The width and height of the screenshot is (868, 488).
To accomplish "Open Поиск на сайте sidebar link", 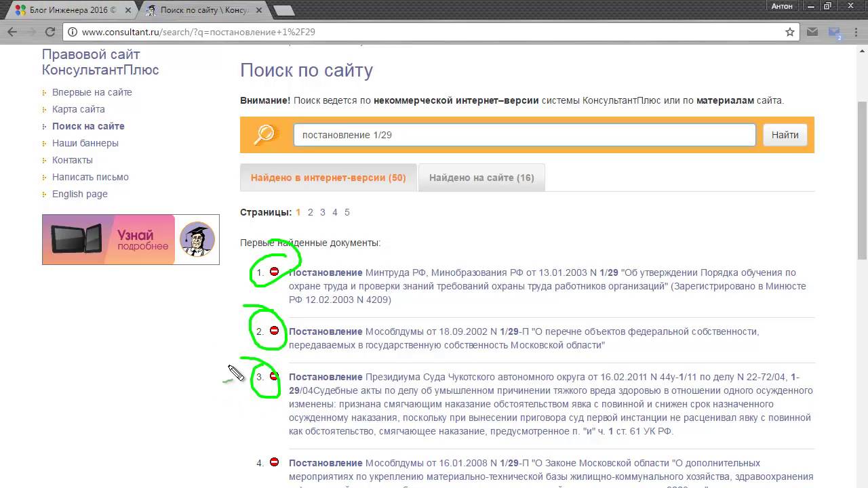I will pos(88,126).
